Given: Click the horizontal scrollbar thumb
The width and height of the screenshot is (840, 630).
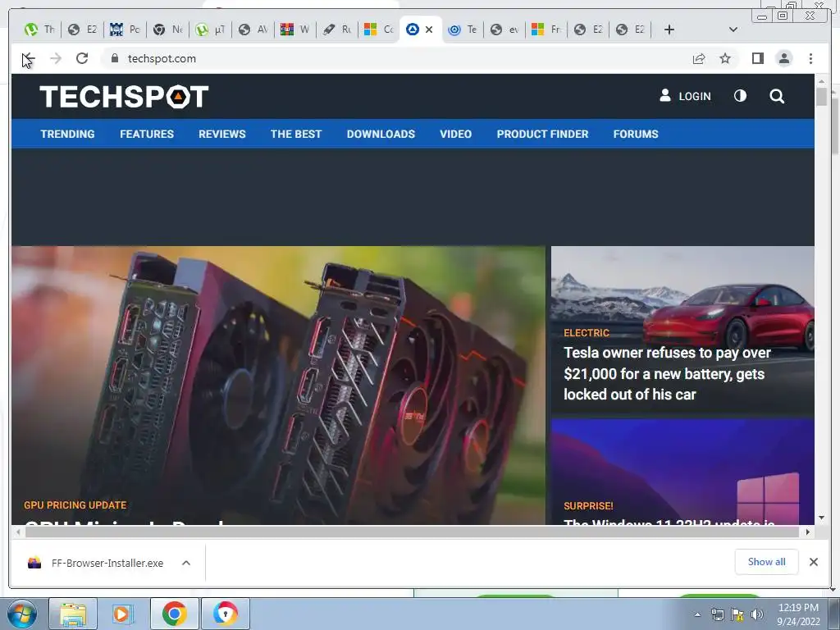Looking at the screenshot, I should click(x=412, y=532).
